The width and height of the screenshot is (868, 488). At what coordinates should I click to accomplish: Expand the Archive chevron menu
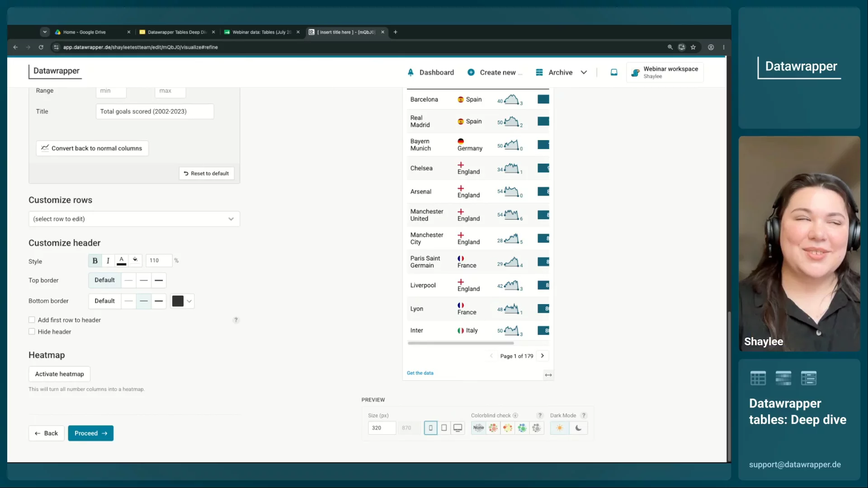coord(584,72)
